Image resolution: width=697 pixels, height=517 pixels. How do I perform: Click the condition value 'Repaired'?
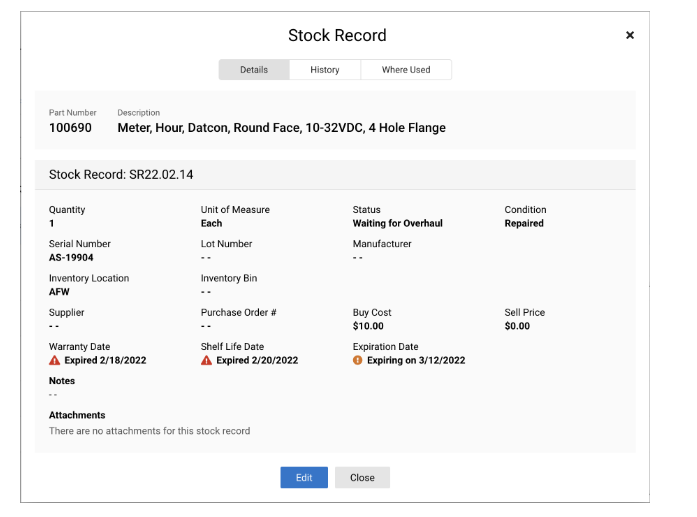524,223
